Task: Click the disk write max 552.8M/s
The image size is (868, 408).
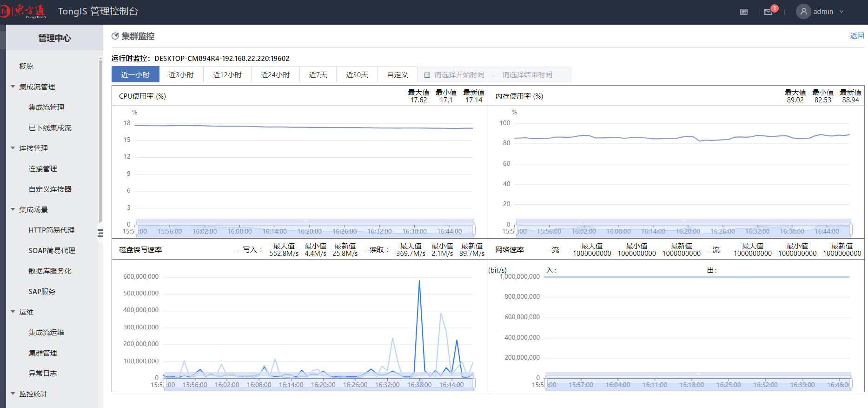Action: [284, 254]
